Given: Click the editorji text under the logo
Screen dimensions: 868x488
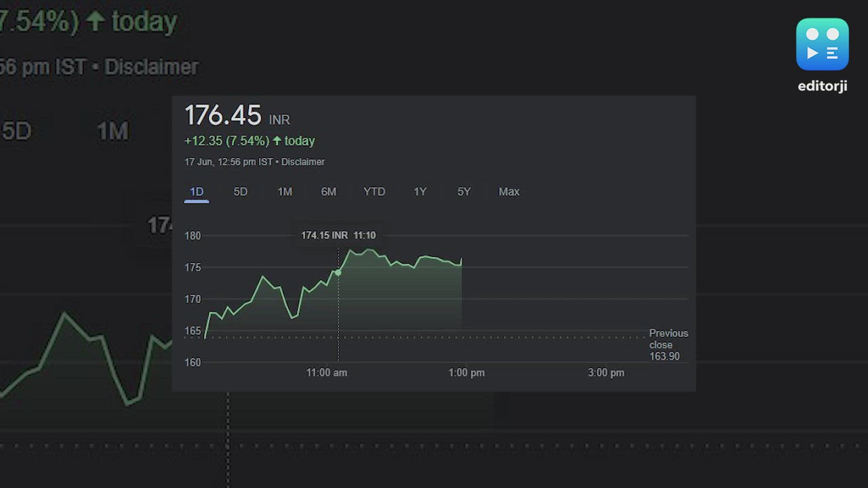Looking at the screenshot, I should tap(822, 86).
